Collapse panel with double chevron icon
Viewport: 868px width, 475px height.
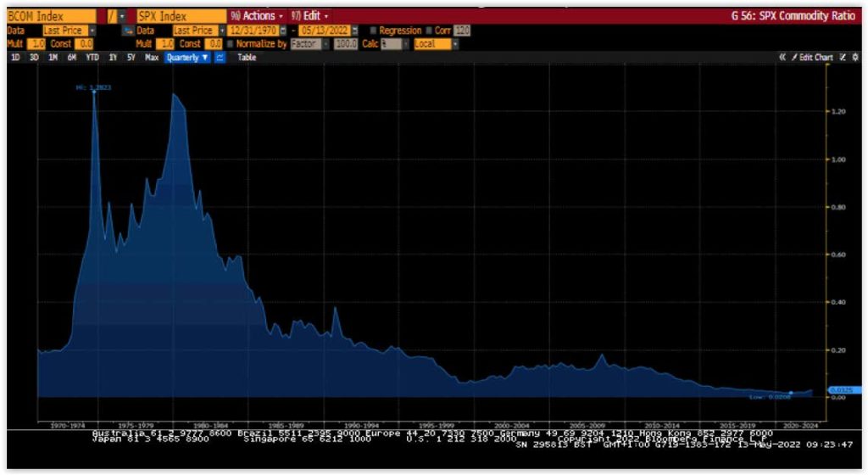click(x=782, y=58)
